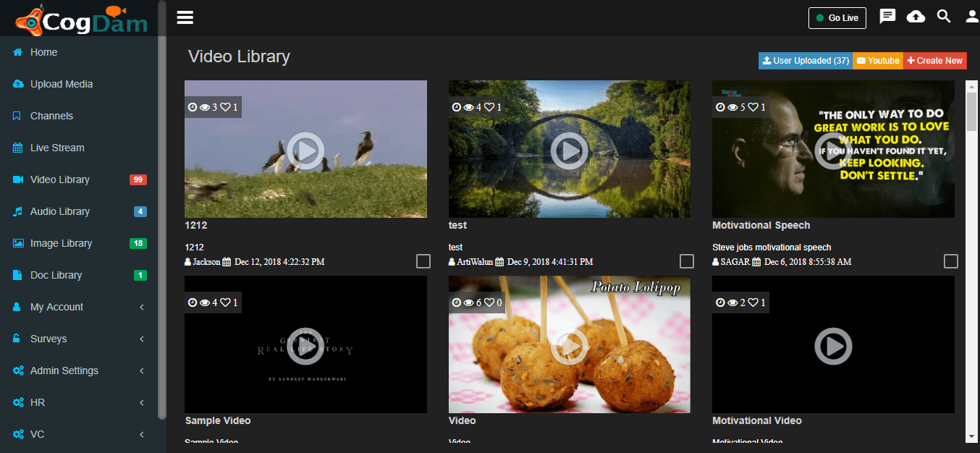
Task: Click the heart icon on test video
Action: pos(489,107)
